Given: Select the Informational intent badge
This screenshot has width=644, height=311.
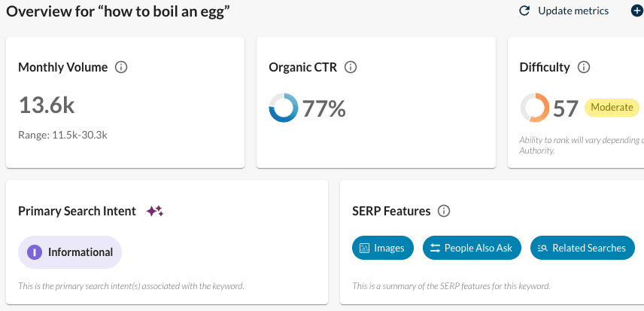Looking at the screenshot, I should [x=70, y=252].
